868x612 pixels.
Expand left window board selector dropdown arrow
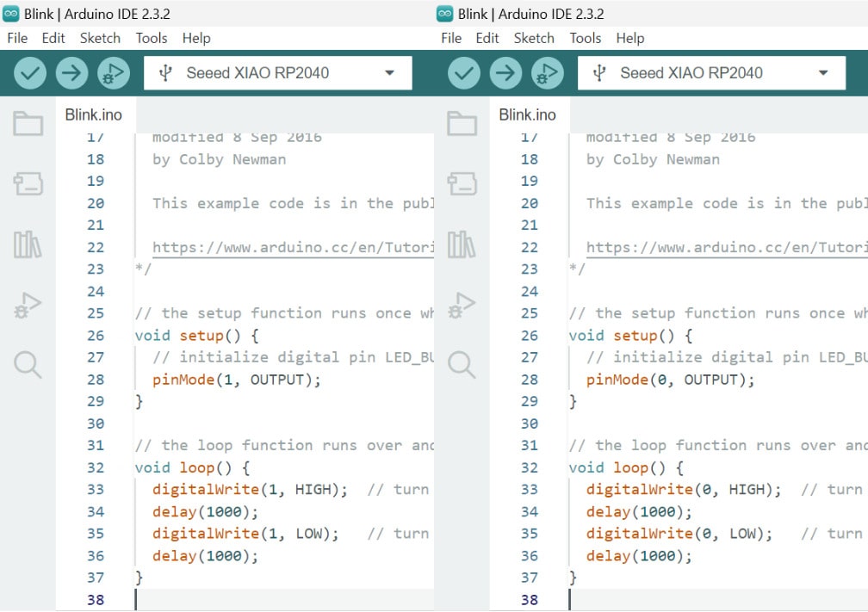(390, 73)
